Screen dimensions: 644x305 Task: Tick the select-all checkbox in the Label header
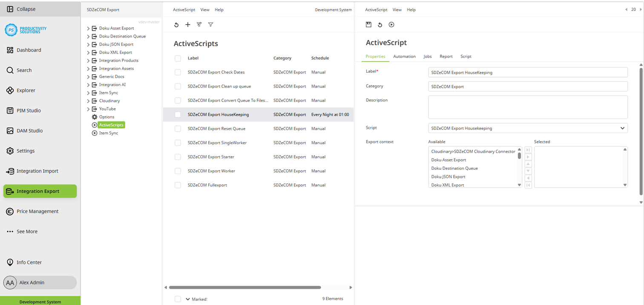(178, 58)
